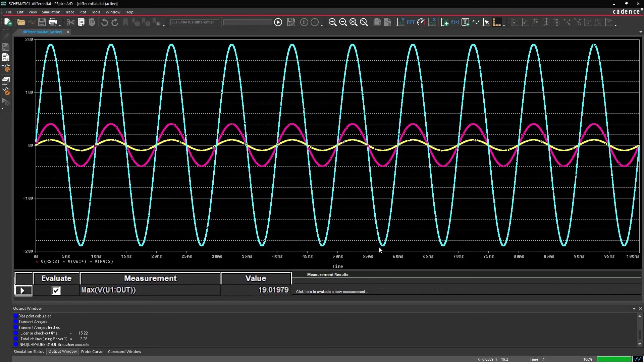Select the V(R2:2) trace legend
The width and height of the screenshot is (644, 362).
coord(50,261)
